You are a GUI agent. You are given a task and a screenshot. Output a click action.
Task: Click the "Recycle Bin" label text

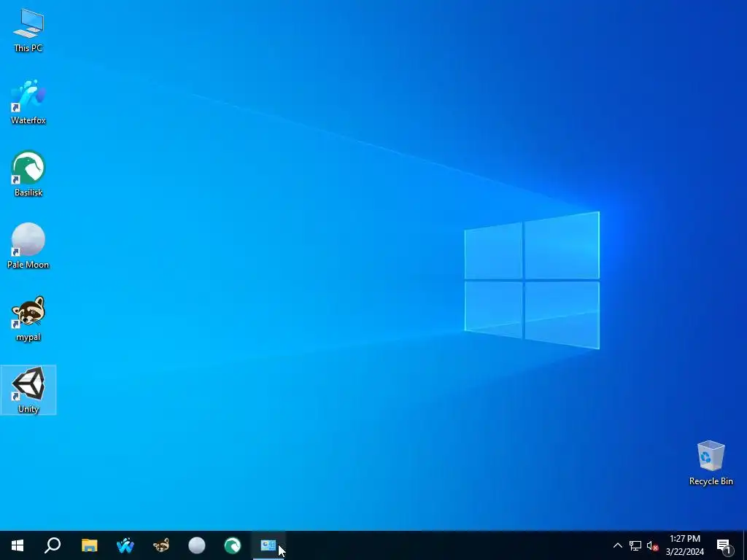[x=711, y=481]
